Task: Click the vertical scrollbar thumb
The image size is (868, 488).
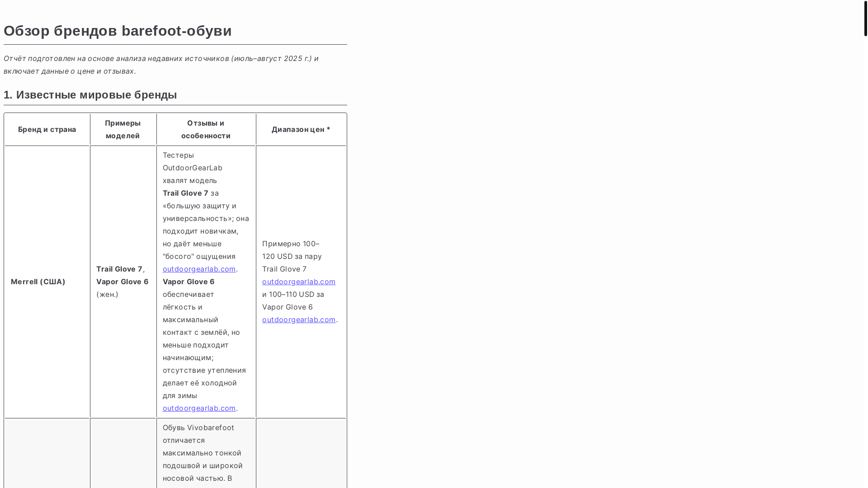Action: click(865, 18)
